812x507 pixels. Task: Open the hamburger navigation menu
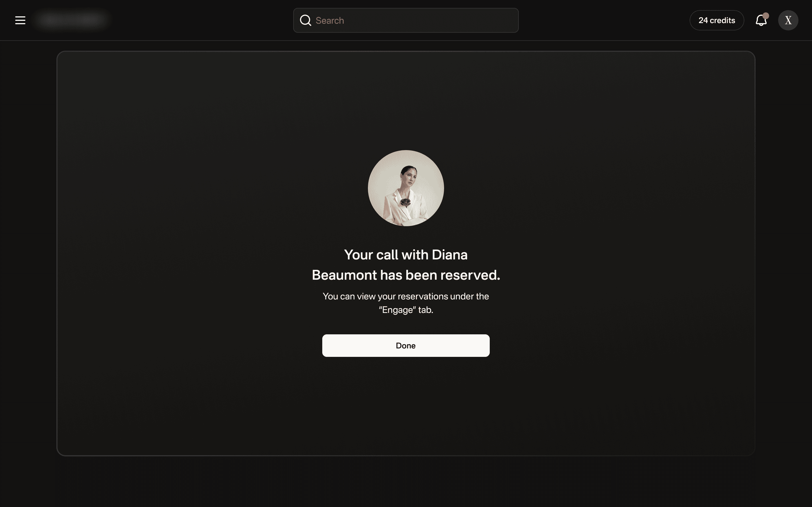click(20, 20)
